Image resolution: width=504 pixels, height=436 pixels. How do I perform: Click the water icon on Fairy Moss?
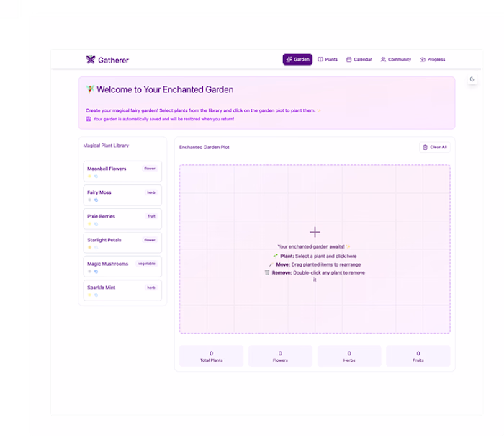(x=96, y=200)
